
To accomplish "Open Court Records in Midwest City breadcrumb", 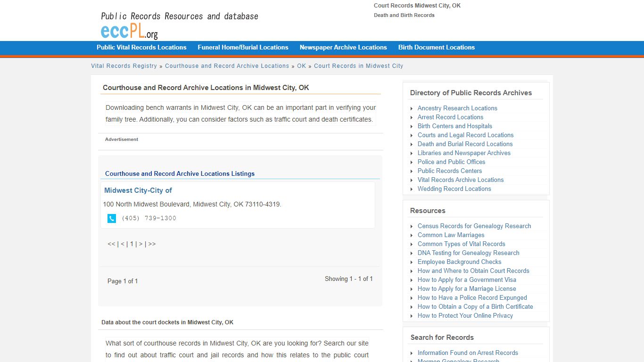I will coord(359,66).
